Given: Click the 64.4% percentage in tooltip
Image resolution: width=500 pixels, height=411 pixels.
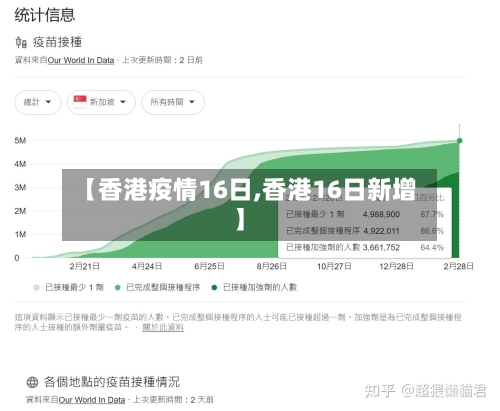Looking at the screenshot, I should 432,248.
